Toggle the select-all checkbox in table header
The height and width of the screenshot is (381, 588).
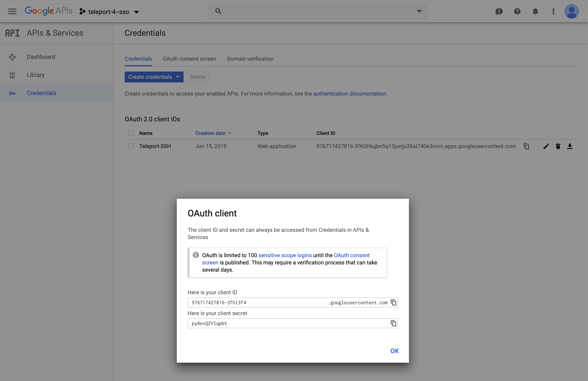pos(131,133)
